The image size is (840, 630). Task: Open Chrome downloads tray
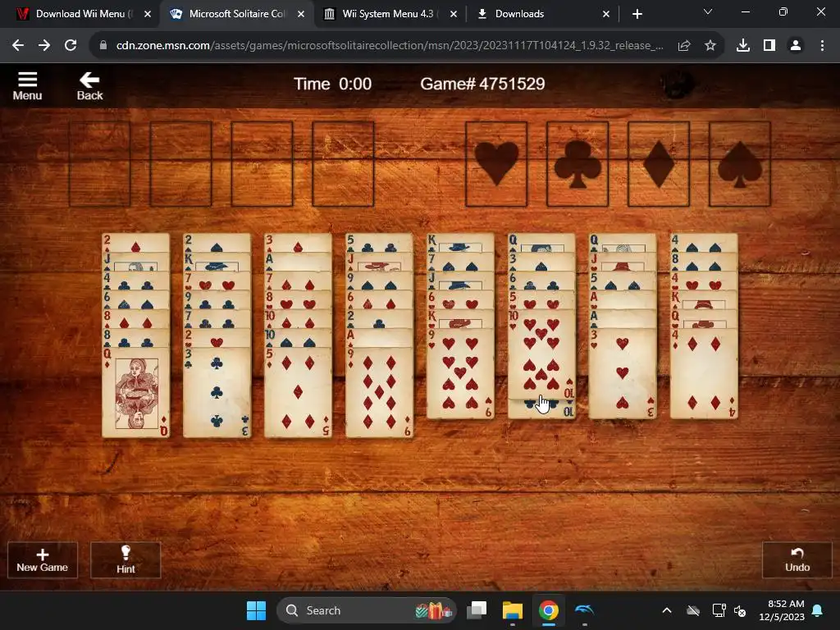[743, 46]
